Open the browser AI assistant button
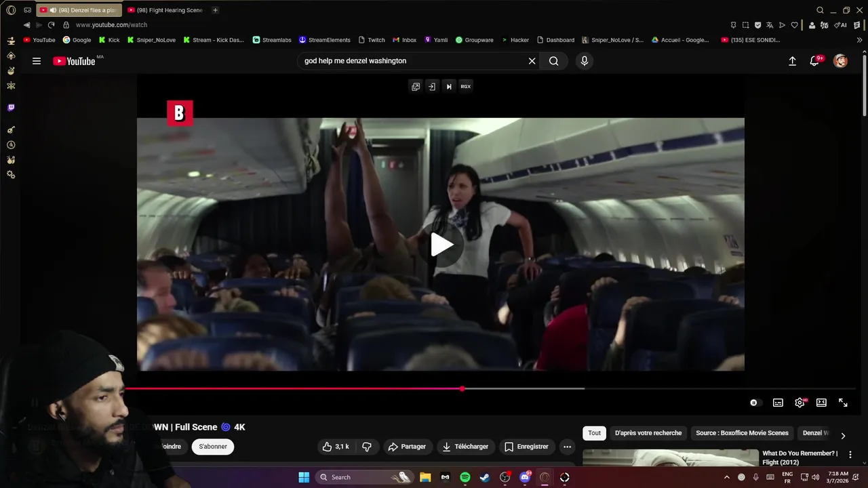The height and width of the screenshot is (488, 868). [840, 25]
